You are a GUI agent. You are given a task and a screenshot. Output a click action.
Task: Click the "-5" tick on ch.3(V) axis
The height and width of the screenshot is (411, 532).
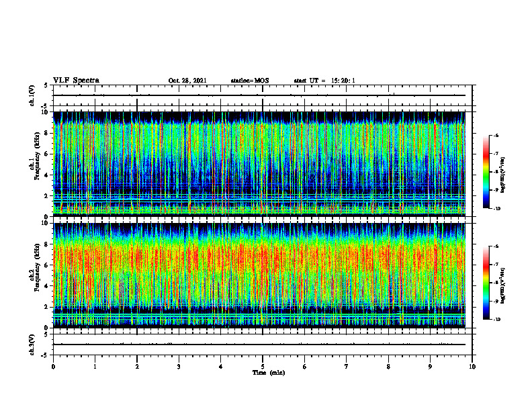(x=45, y=355)
